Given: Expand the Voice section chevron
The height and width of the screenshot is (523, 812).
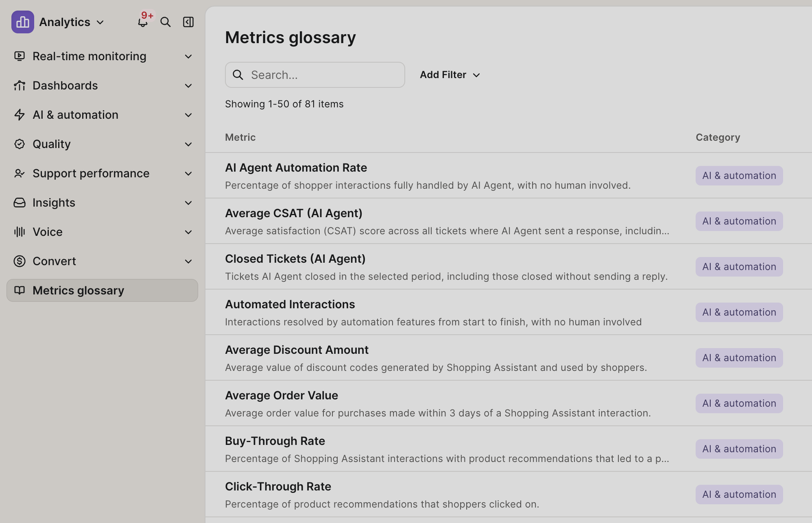Looking at the screenshot, I should pos(188,232).
